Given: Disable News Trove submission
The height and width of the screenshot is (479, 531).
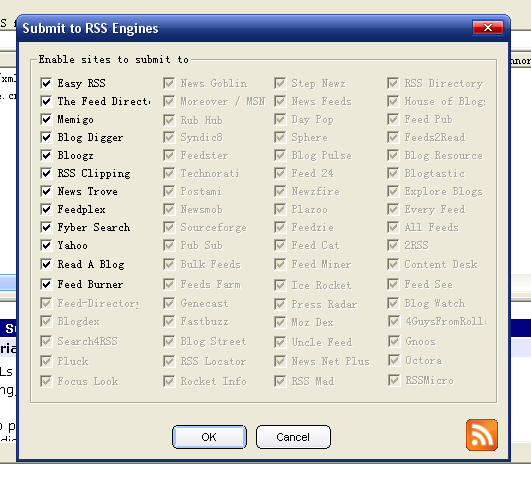Looking at the screenshot, I should pos(46,191).
